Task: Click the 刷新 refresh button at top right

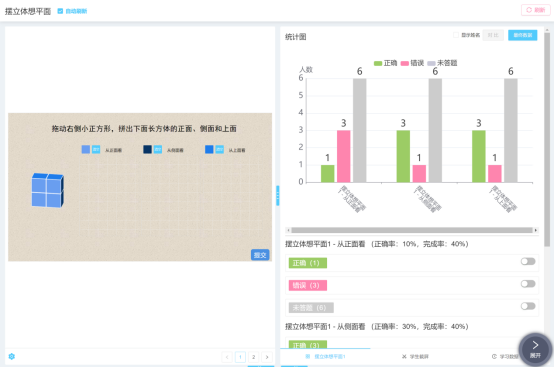Action: click(x=536, y=10)
